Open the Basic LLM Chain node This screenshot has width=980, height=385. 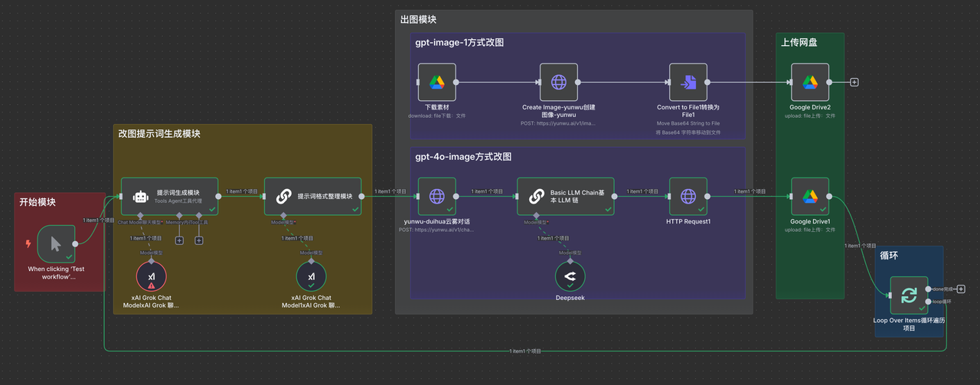tap(567, 197)
